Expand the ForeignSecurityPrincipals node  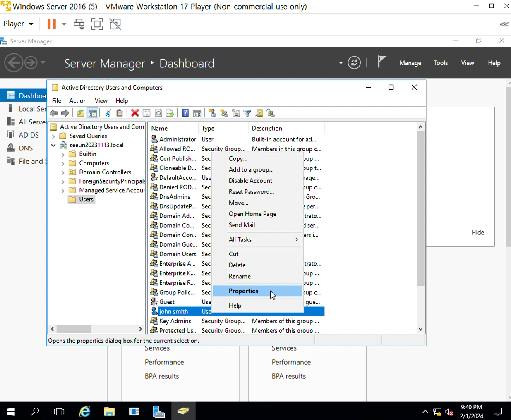coord(63,181)
